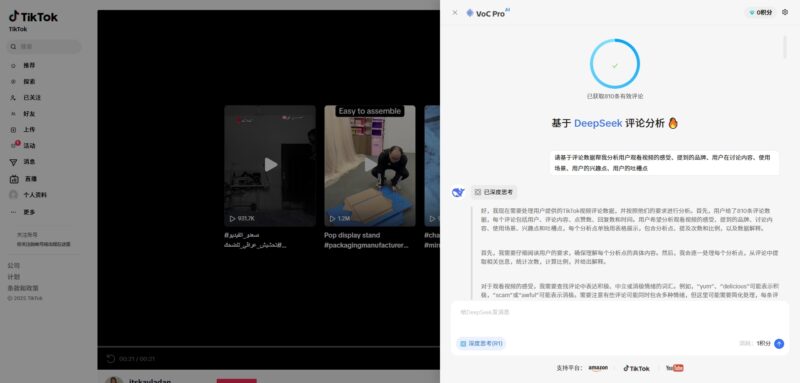Click the 0积分 points badge
Viewport: 800px width, 383px height.
pyautogui.click(x=761, y=13)
